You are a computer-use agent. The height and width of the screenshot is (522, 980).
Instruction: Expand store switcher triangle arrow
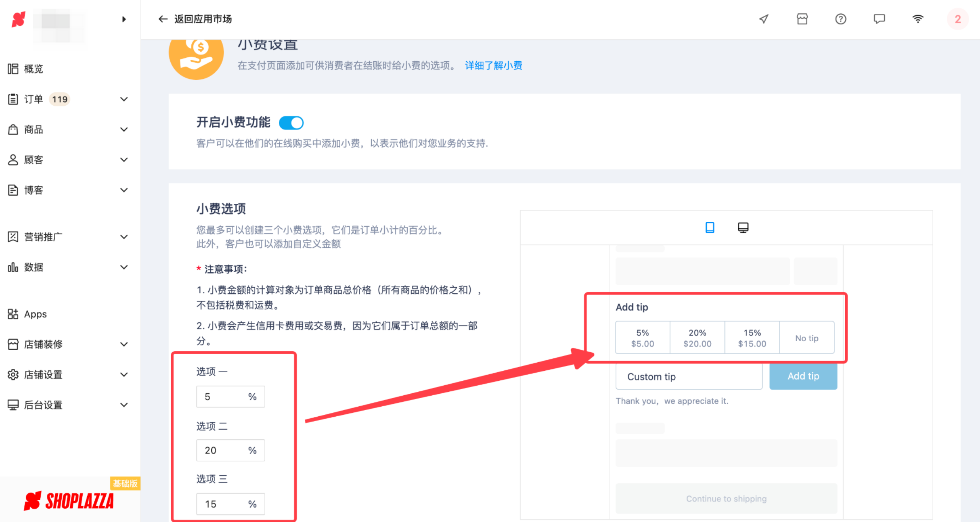124,19
